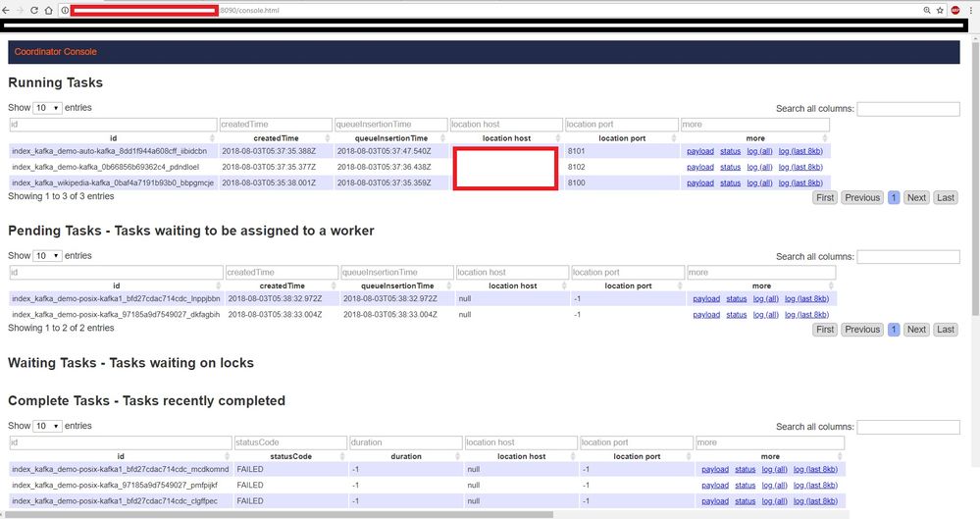Screen dimensions: 980x519
Task: Click Last button under Pending Tasks
Action: (x=945, y=330)
